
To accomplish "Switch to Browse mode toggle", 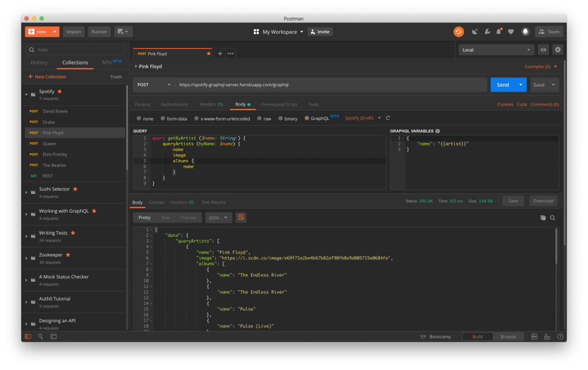I will click(508, 337).
